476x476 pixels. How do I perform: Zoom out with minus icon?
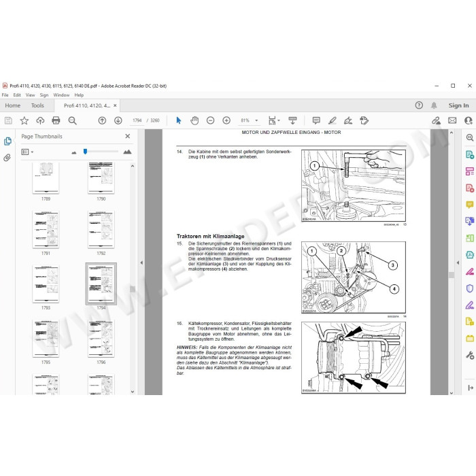pyautogui.click(x=210, y=120)
